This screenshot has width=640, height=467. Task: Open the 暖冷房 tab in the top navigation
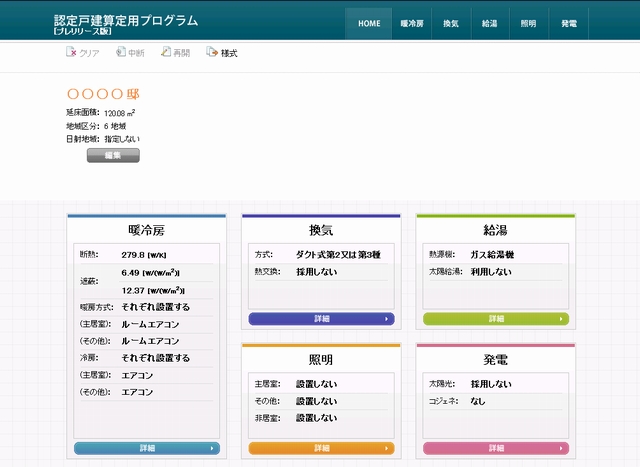[x=412, y=23]
